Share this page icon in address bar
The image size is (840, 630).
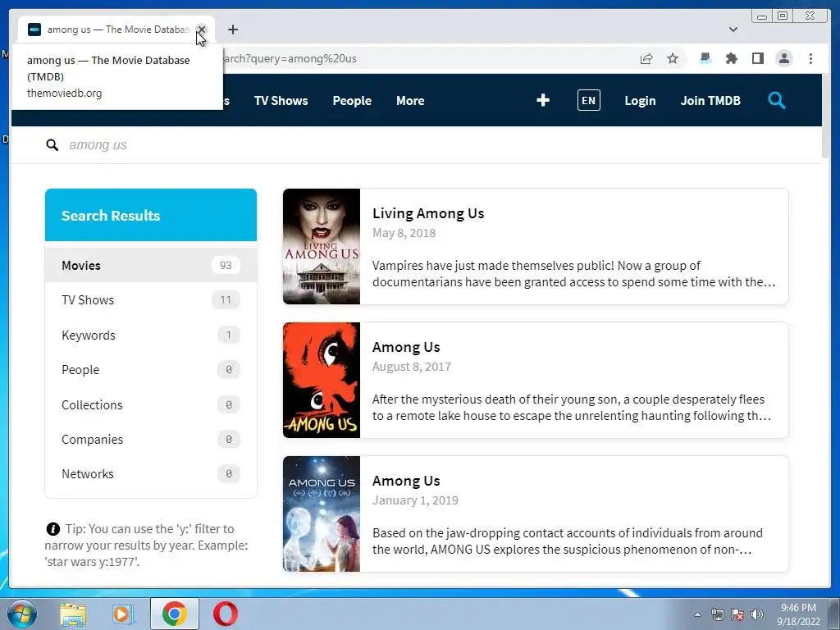click(646, 58)
